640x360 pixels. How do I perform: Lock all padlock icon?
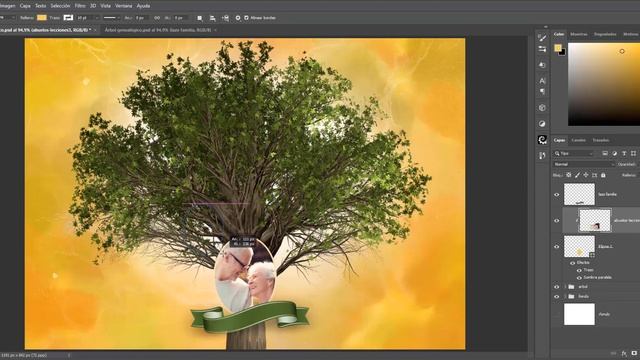603,175
